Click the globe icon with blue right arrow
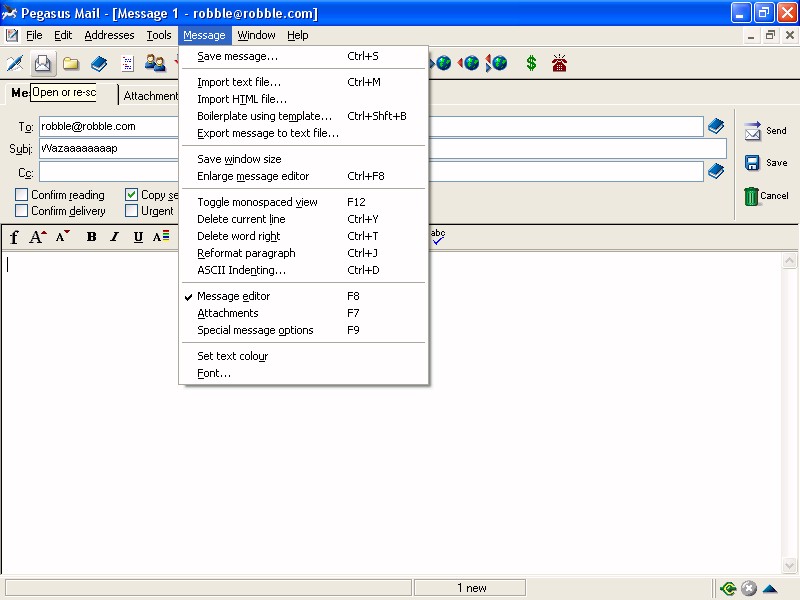Viewport: 800px width, 600px height. [x=442, y=63]
